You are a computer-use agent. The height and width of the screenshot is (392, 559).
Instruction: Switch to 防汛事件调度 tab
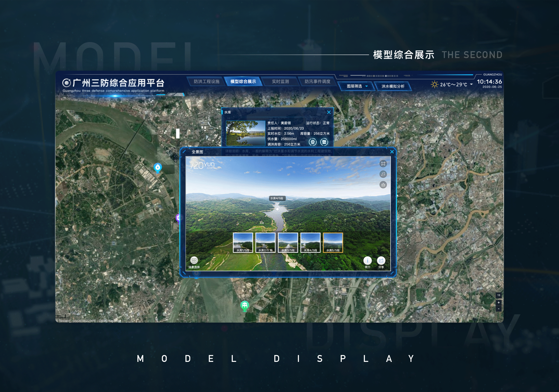point(317,81)
